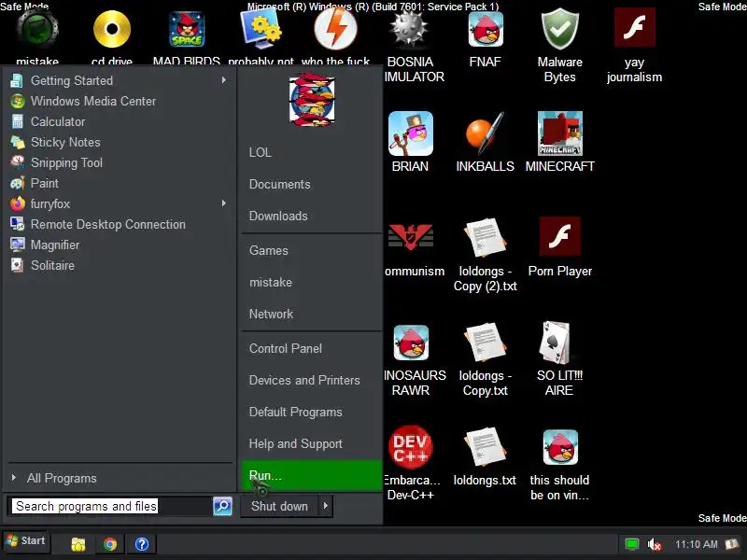
Task: Open the cd drive desktop icon
Action: (x=112, y=30)
